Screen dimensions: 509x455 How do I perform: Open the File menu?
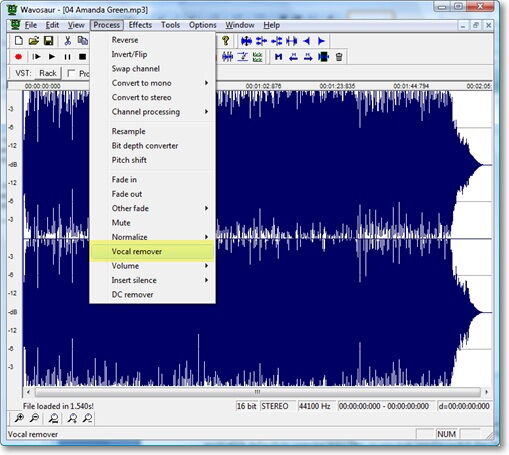(x=31, y=25)
